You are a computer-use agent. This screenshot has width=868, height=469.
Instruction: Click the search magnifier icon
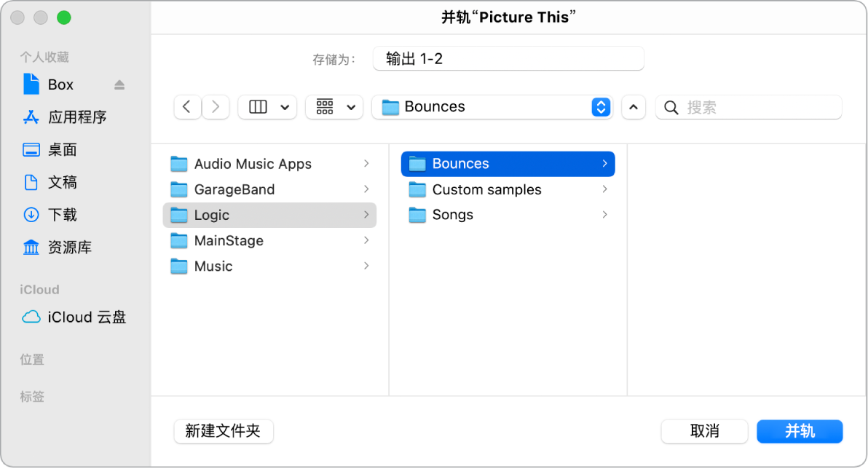tap(671, 107)
